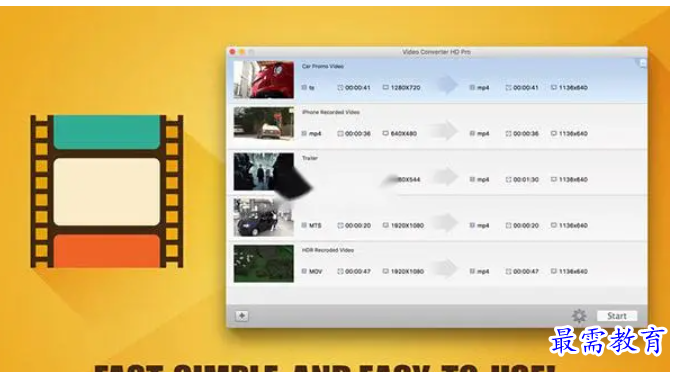Select the Trailer video thumbnail
Viewport: 673px width, 372px height.
pyautogui.click(x=264, y=172)
